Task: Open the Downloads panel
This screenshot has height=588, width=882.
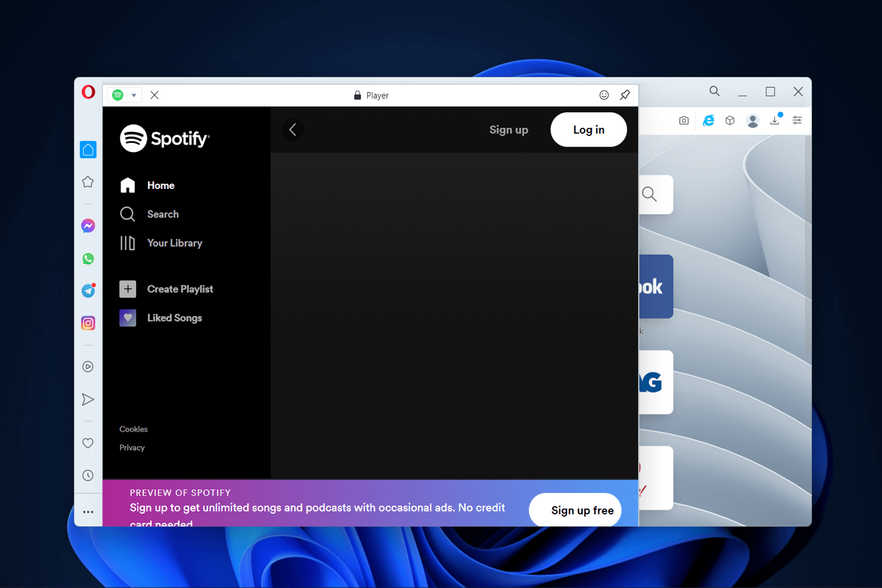Action: pos(775,120)
